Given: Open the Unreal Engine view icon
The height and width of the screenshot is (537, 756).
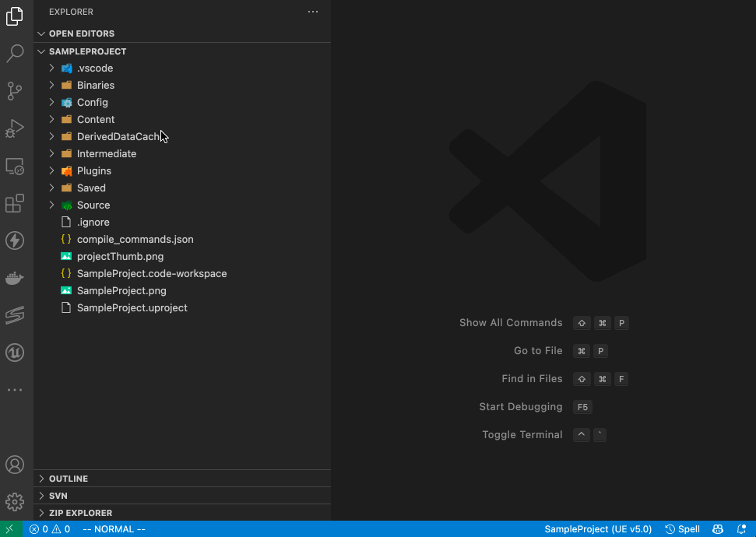Looking at the screenshot, I should pyautogui.click(x=15, y=353).
